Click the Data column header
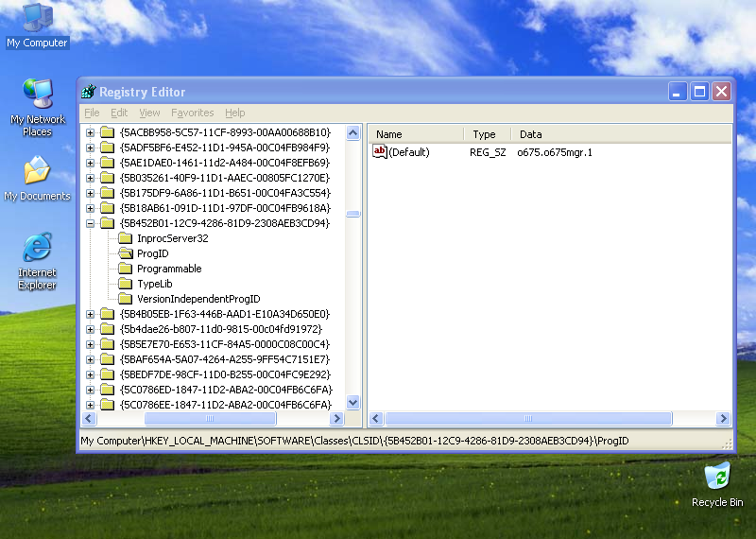The width and height of the screenshot is (756, 539). tap(621, 134)
